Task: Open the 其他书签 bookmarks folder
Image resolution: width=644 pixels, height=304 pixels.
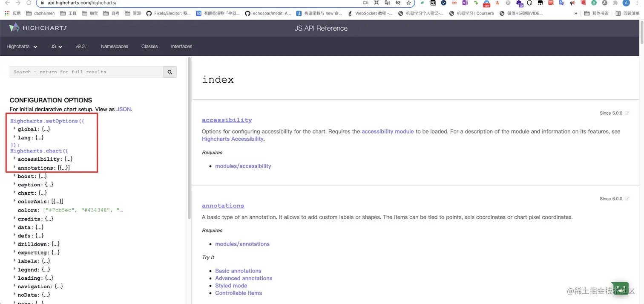Action: point(596,13)
